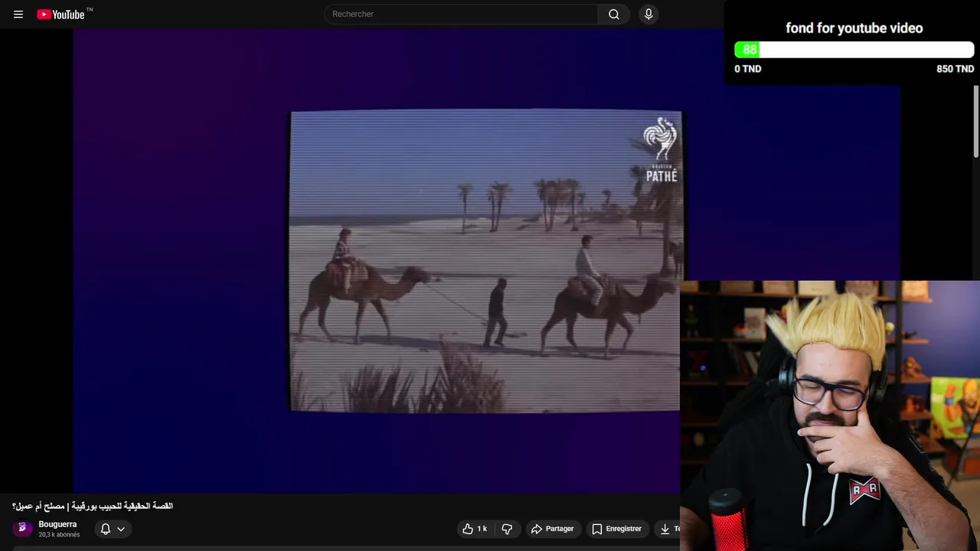Click the page vertical scrollbar
Image resolution: width=980 pixels, height=551 pixels.
[976, 122]
